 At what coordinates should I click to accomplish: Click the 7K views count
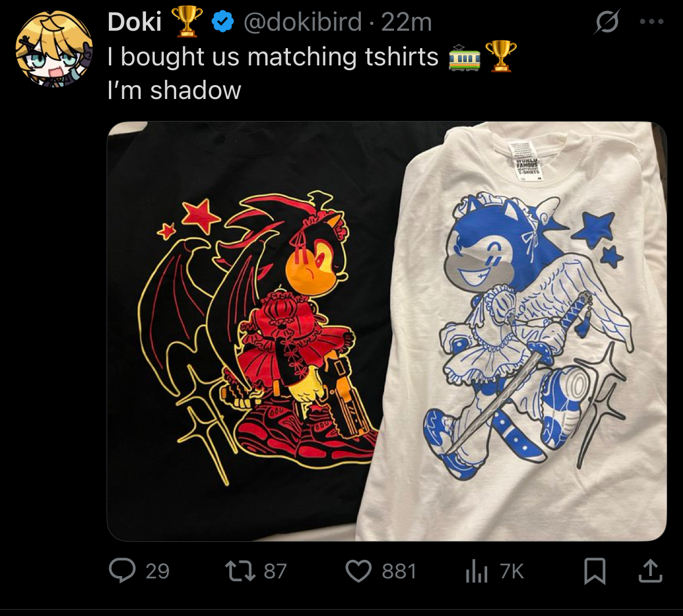click(x=512, y=571)
